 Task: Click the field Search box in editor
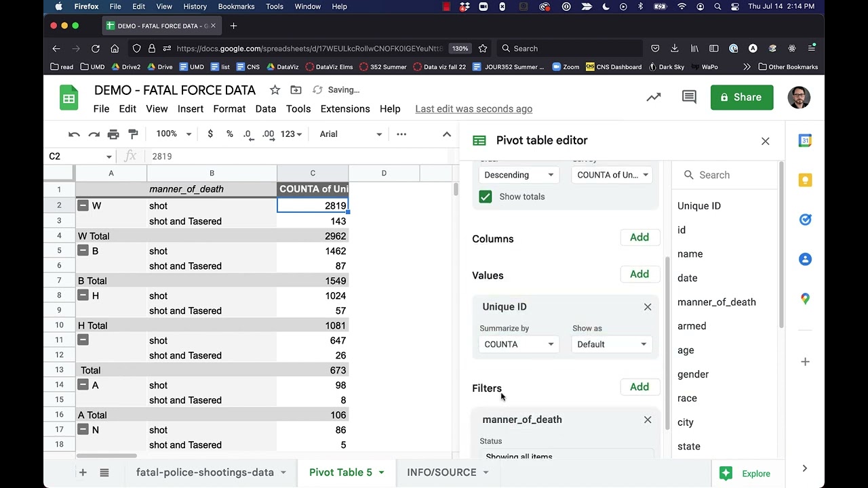(x=726, y=175)
